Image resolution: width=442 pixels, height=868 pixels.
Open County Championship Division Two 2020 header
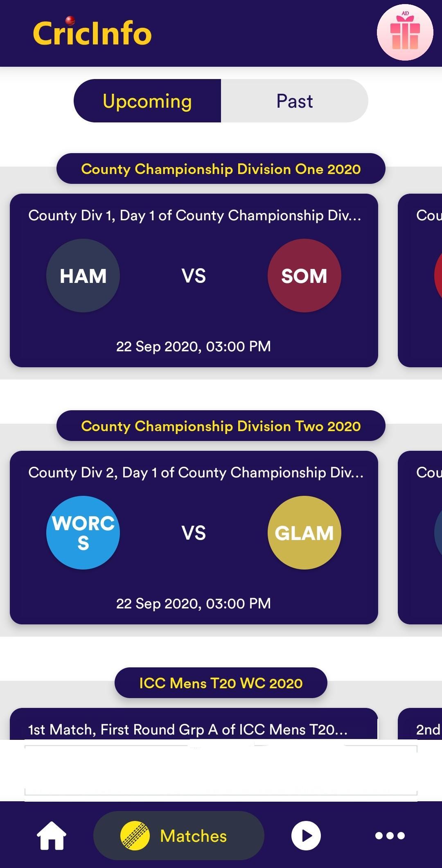[x=221, y=426]
